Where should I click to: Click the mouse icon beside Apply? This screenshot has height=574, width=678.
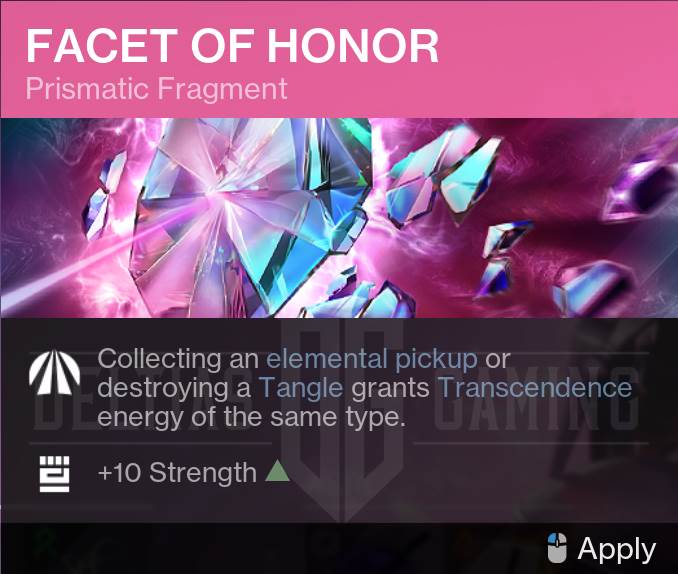point(558,548)
